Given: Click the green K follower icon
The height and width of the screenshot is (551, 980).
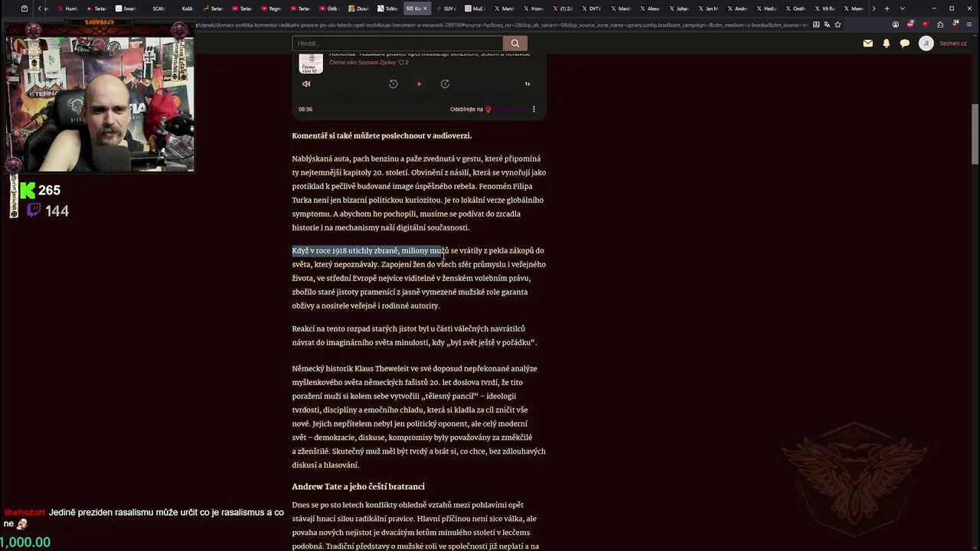Looking at the screenshot, I should click(x=28, y=190).
